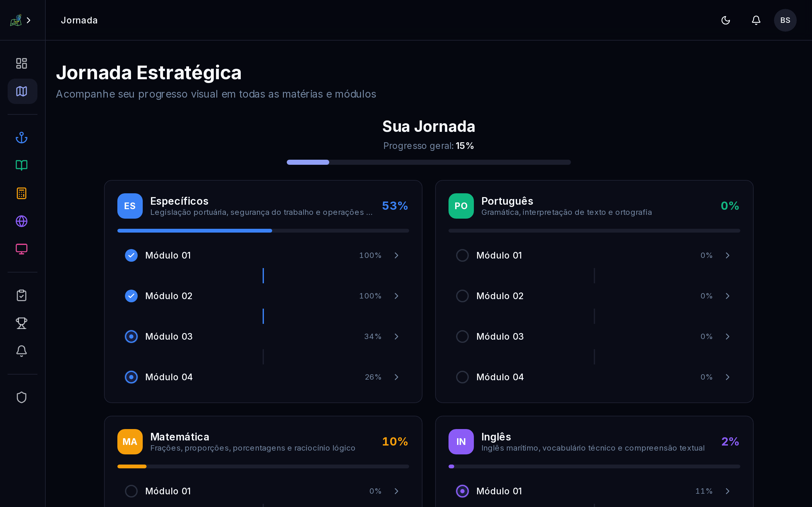Open the clipboard checklist icon in sidebar
This screenshot has width=812, height=507.
coord(22,295)
